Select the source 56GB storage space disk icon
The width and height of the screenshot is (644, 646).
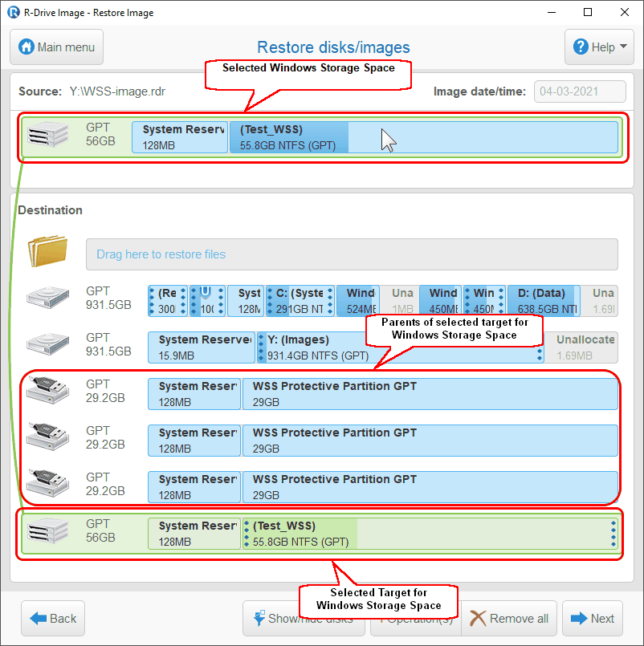[47, 135]
